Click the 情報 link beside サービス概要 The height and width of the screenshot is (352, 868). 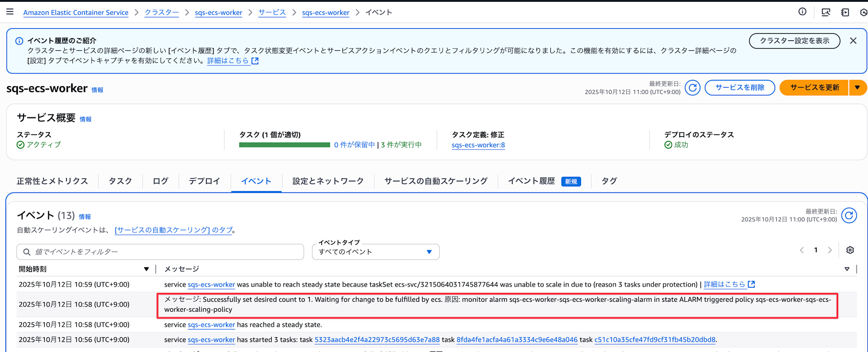point(85,119)
